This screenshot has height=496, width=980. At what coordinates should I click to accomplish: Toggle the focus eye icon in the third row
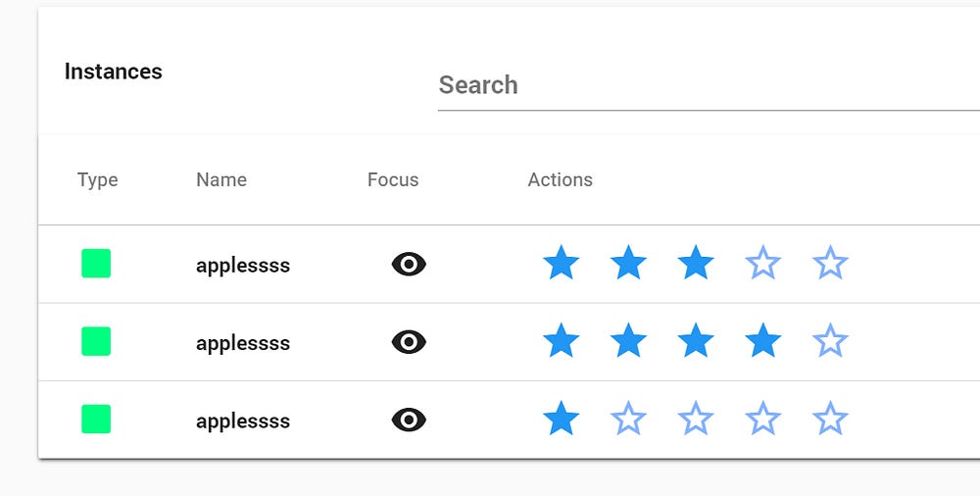coord(409,420)
